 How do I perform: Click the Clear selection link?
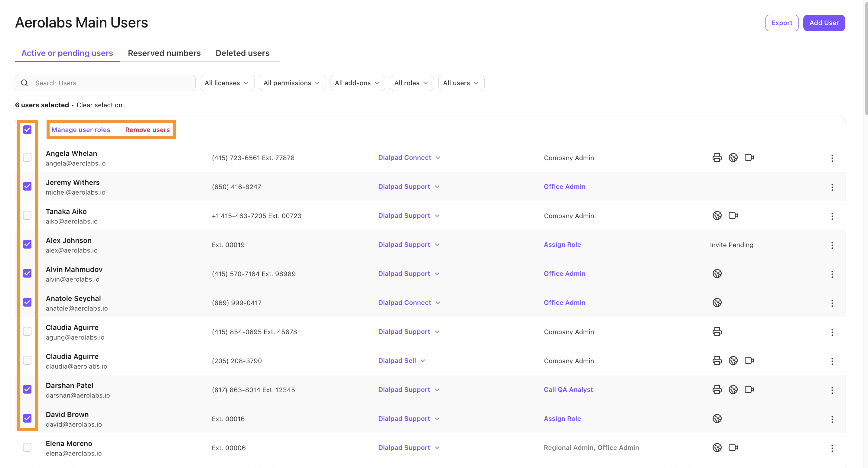pos(99,105)
